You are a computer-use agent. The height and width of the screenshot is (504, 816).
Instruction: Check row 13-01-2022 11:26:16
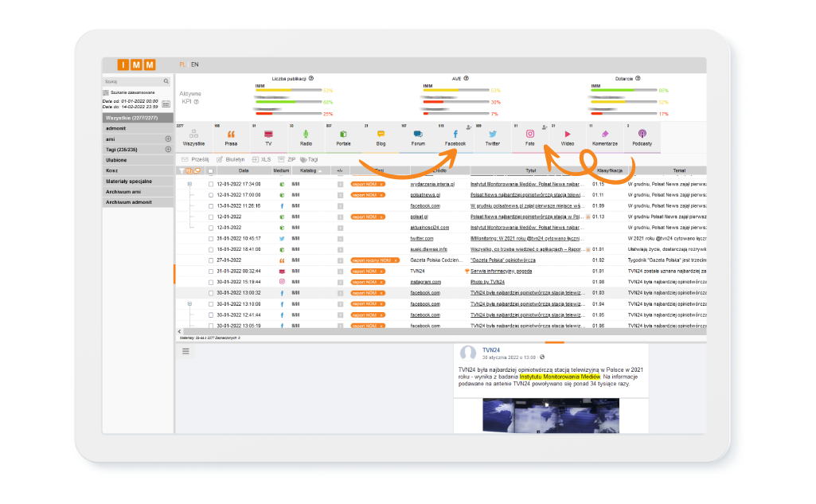(211, 206)
